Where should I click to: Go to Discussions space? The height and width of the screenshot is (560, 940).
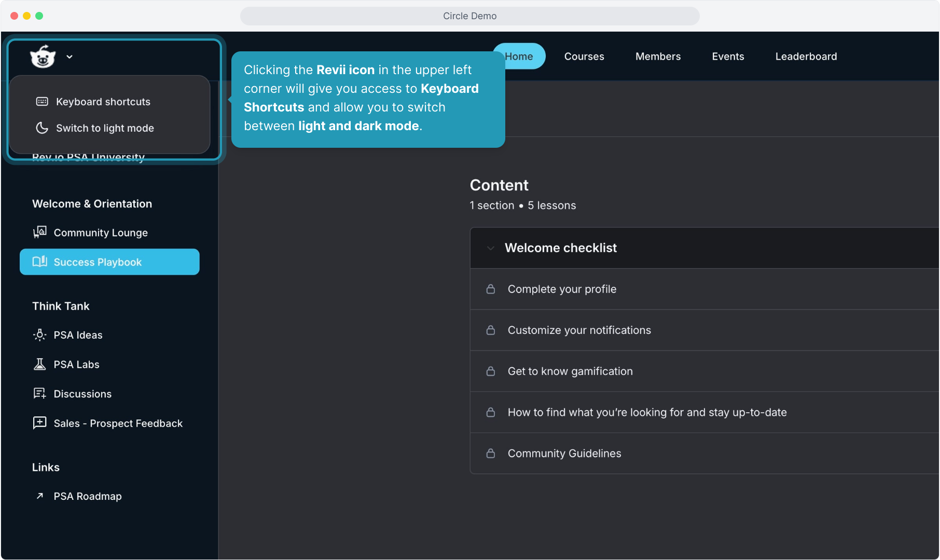coord(82,394)
